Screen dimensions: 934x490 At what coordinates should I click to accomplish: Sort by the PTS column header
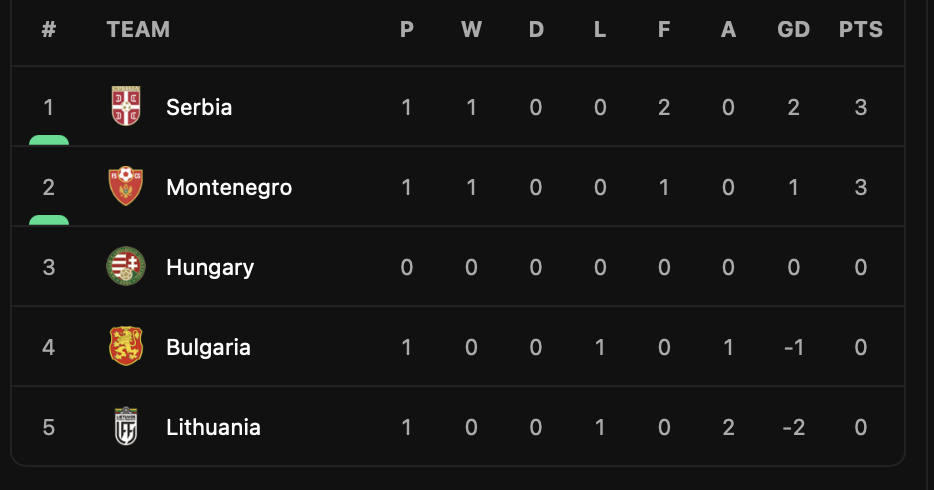pyautogui.click(x=861, y=29)
